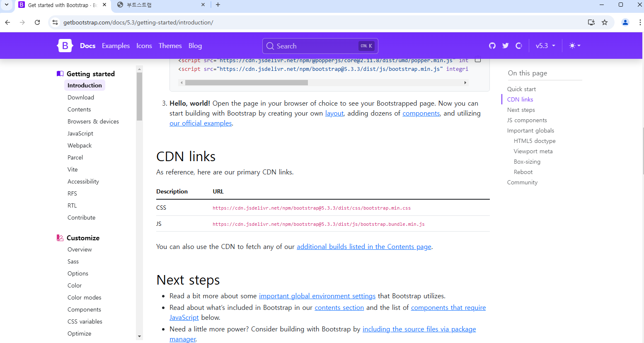Bookmark this page with star icon
The width and height of the screenshot is (644, 343).
[605, 22]
